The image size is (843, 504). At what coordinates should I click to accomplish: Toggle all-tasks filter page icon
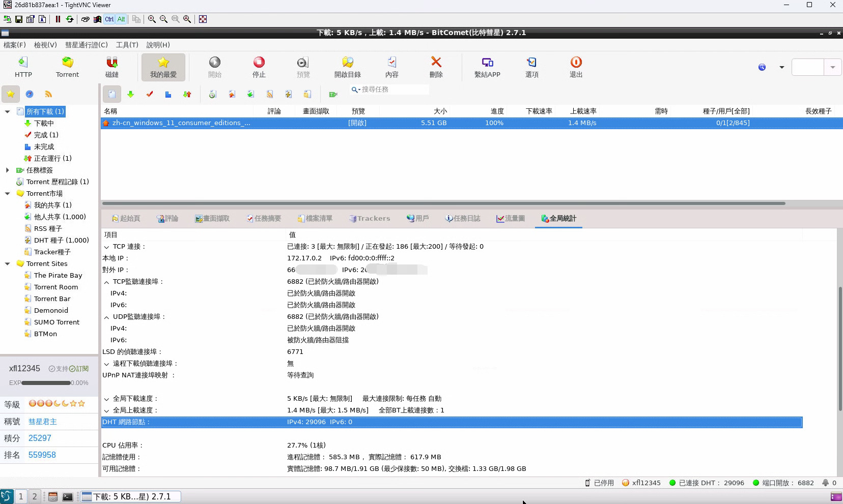click(112, 94)
